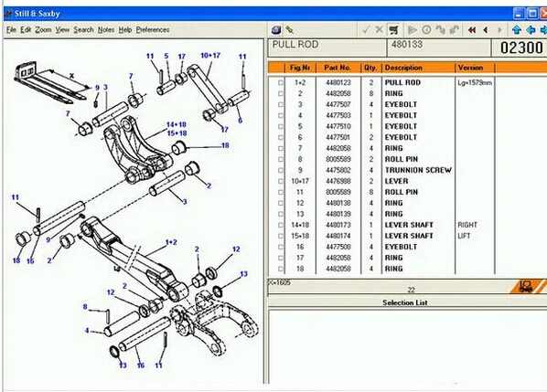Viewport: 547px width, 392px height.
Task: Open the Search menu
Action: [83, 29]
